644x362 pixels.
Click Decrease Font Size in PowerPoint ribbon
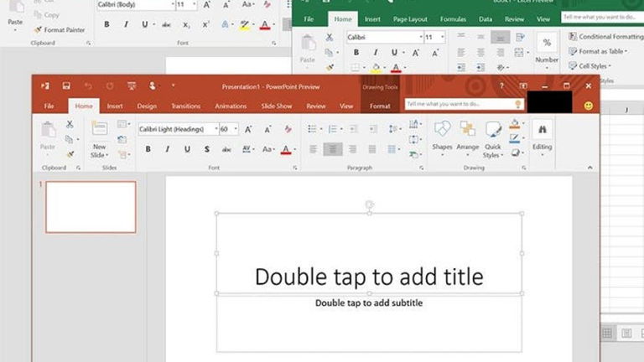(x=267, y=129)
